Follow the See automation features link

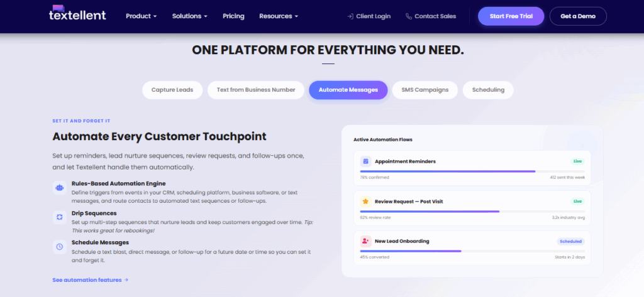[91, 280]
